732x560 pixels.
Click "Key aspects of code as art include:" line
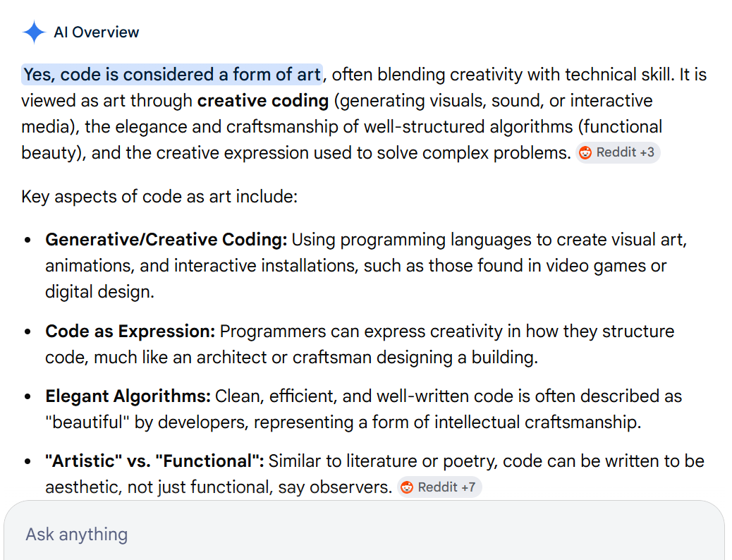pos(159,197)
